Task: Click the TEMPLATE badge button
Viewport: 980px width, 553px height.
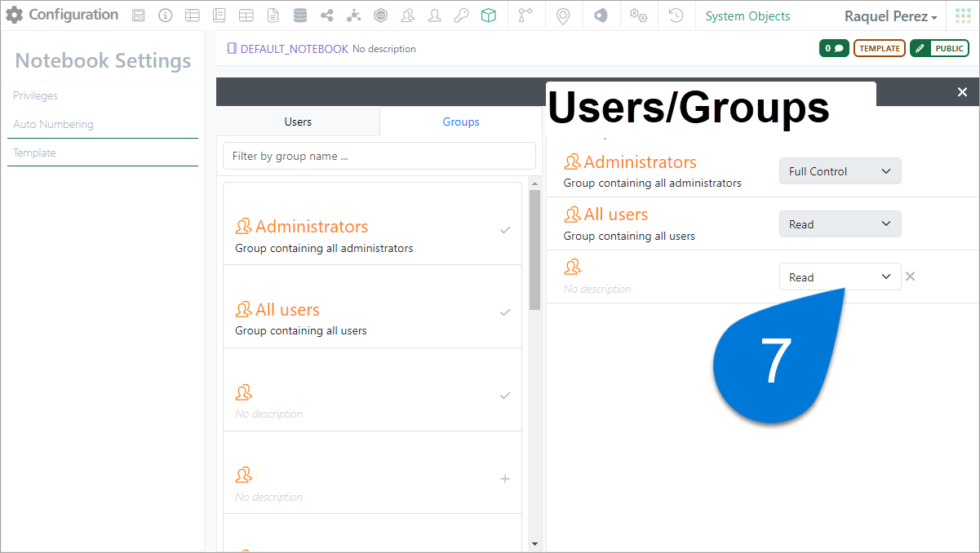Action: [880, 48]
